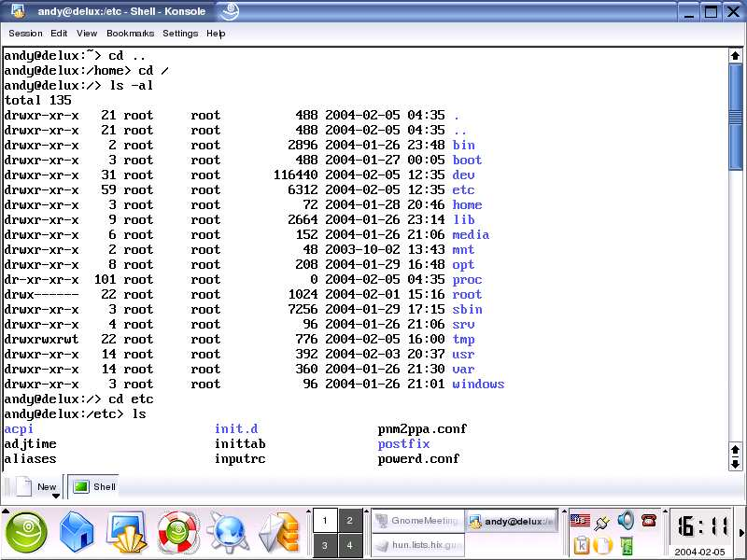
Task: Switch to virtual desktop 2
Action: coord(349,521)
